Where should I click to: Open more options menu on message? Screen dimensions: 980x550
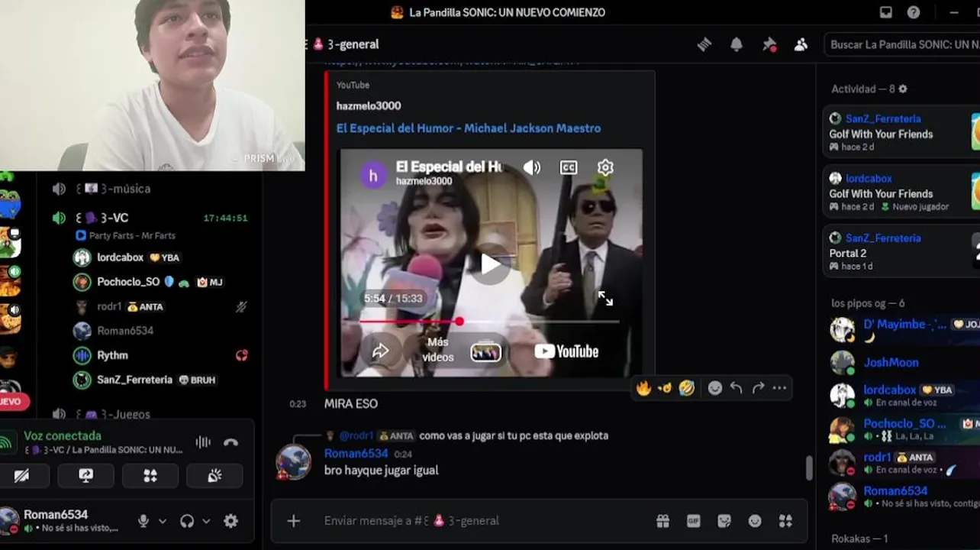[779, 388]
